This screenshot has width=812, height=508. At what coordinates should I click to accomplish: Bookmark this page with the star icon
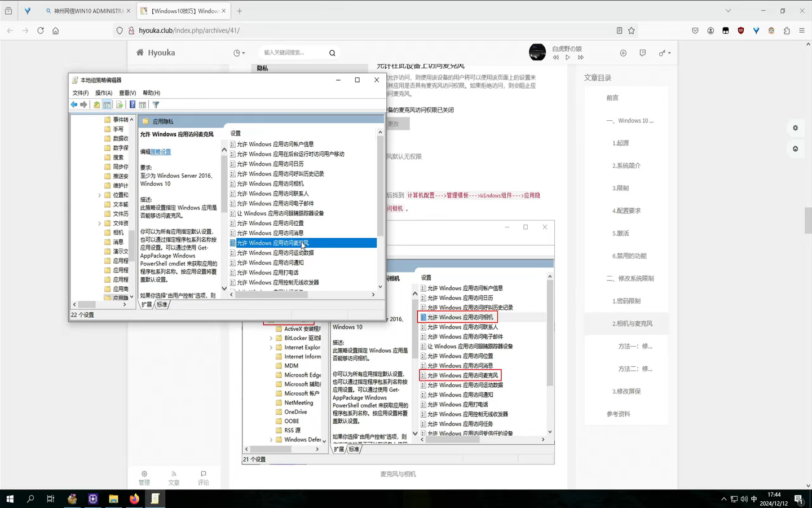pos(632,30)
